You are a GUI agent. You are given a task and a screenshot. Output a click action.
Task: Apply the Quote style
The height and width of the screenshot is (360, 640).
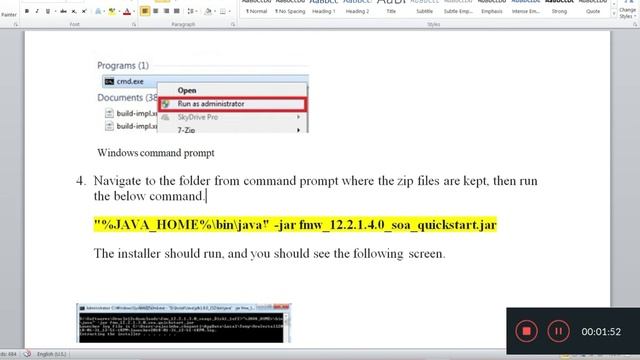[x=593, y=7]
